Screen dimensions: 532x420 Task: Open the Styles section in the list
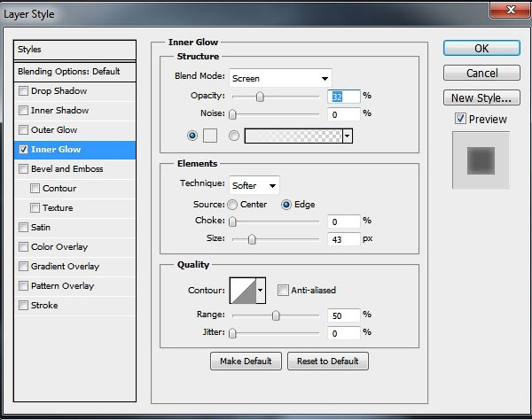click(x=74, y=50)
